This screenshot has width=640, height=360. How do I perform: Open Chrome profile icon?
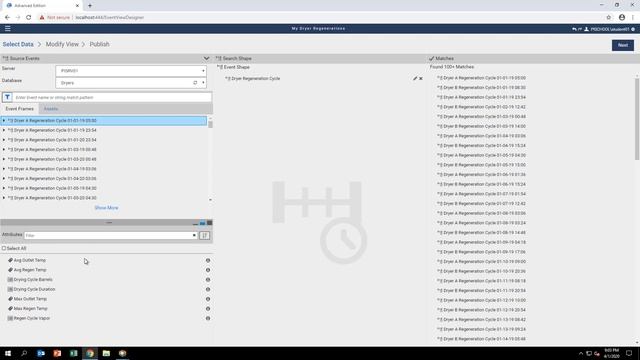pos(622,18)
